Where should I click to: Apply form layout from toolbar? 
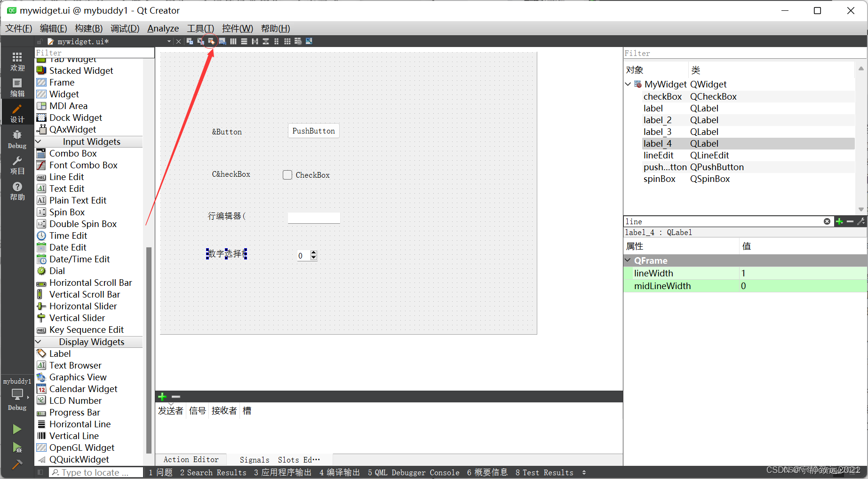click(276, 41)
